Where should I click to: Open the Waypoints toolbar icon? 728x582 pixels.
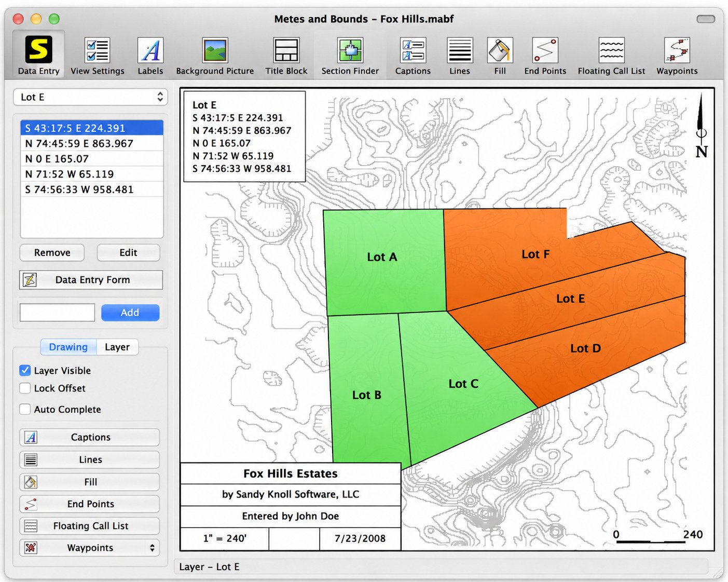point(677,55)
